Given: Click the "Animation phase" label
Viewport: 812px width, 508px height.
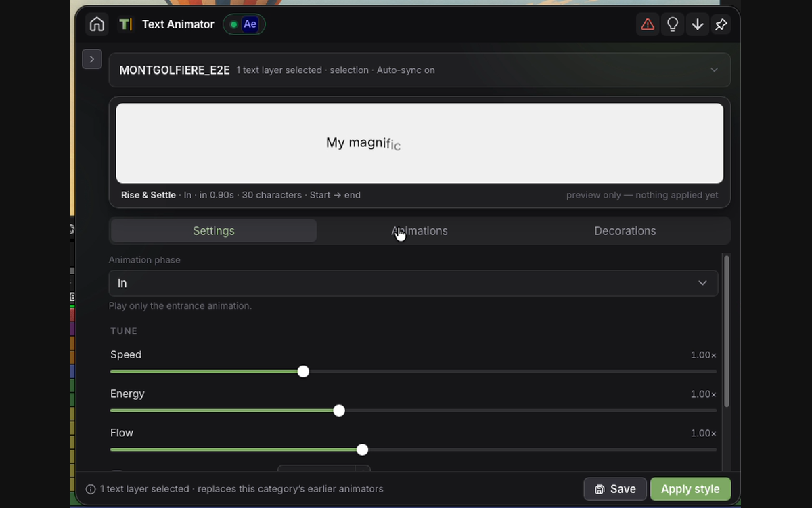Looking at the screenshot, I should [x=145, y=260].
